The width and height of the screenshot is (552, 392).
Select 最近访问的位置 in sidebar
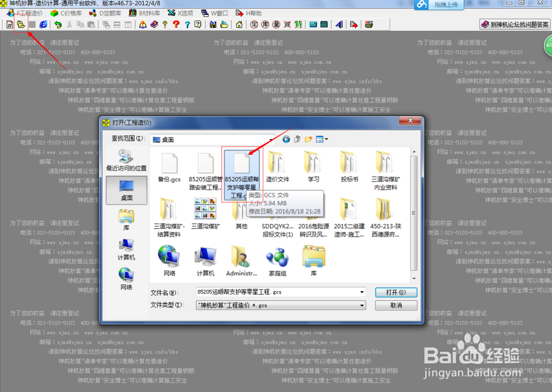click(126, 160)
